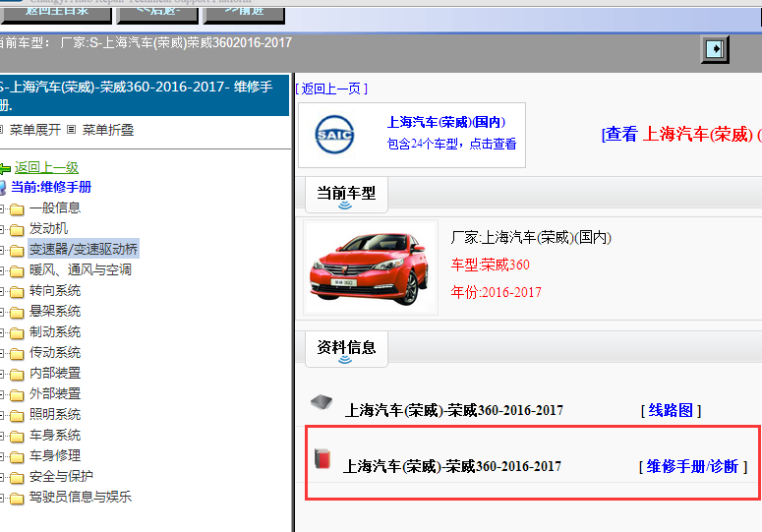Click 车身系统 tree entry text

point(55,435)
